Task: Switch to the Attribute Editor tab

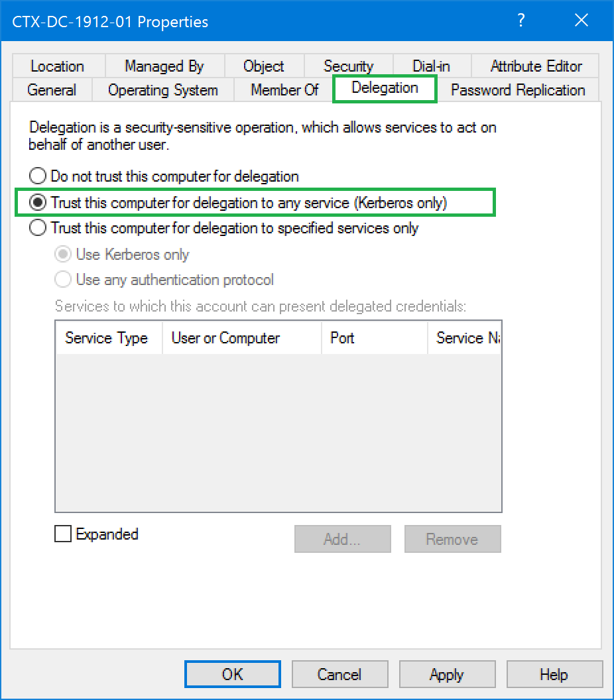Action: click(x=536, y=66)
